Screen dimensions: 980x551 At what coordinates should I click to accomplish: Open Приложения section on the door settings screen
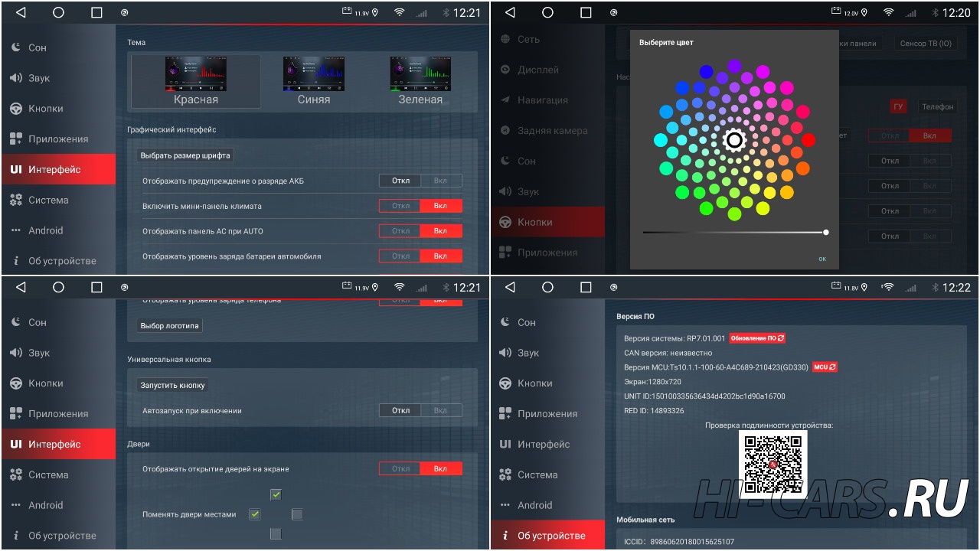pyautogui.click(x=58, y=414)
